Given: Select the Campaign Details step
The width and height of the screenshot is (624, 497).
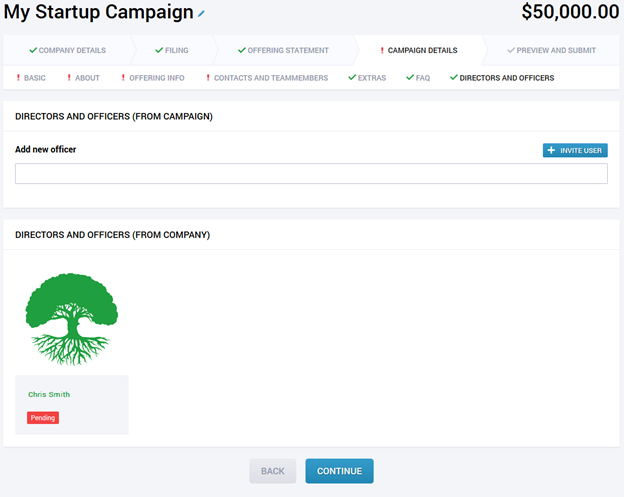Looking at the screenshot, I should pos(419,51).
